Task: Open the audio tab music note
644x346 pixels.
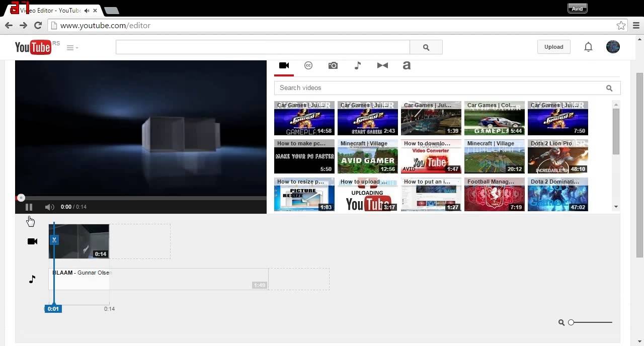Action: pyautogui.click(x=358, y=65)
